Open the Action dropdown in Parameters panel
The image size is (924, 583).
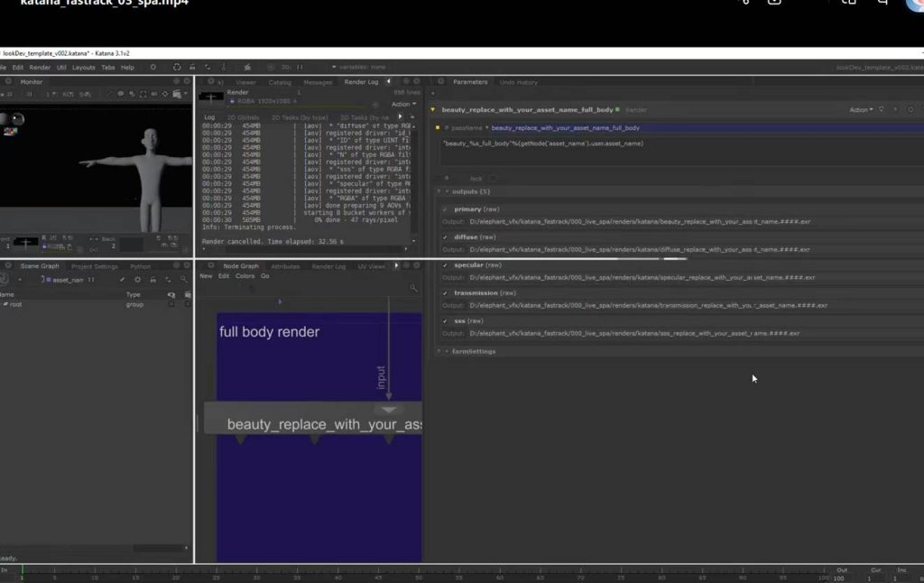coord(861,110)
